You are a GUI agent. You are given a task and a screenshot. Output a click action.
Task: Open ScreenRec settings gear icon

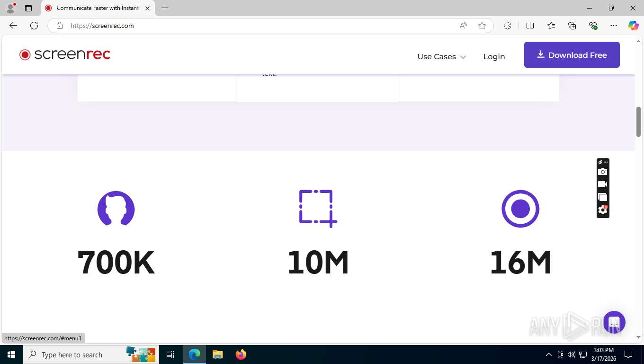[x=602, y=209]
